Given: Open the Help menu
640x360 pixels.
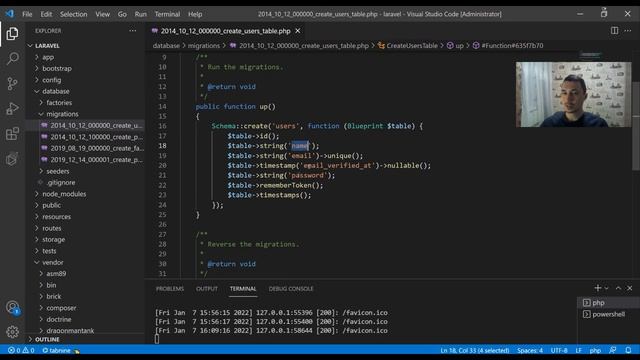Looking at the screenshot, I should point(195,14).
